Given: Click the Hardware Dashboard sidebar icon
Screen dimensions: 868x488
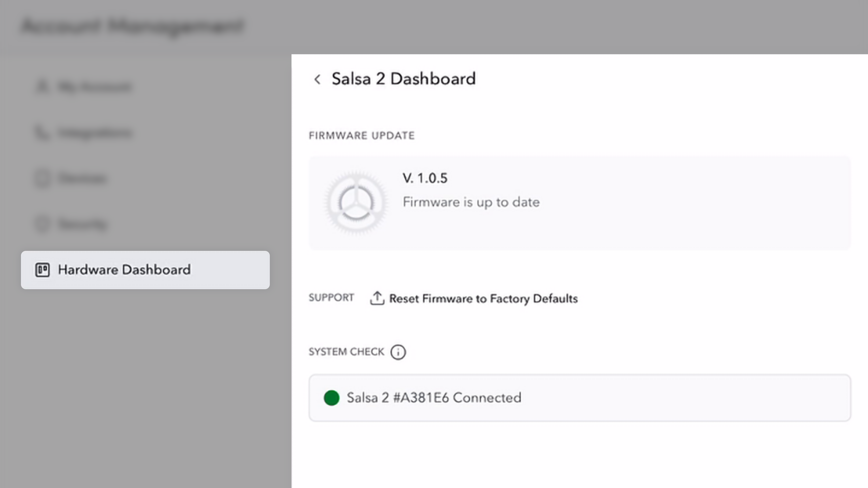Looking at the screenshot, I should (x=42, y=270).
